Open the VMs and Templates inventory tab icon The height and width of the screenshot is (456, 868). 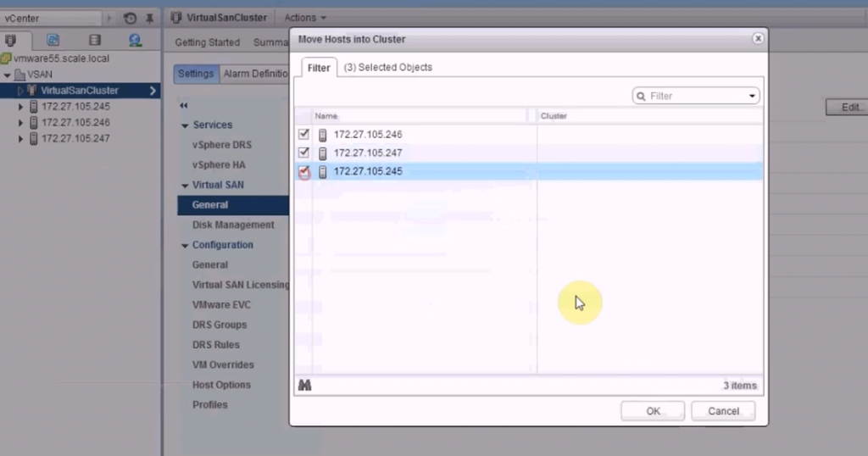(x=53, y=40)
